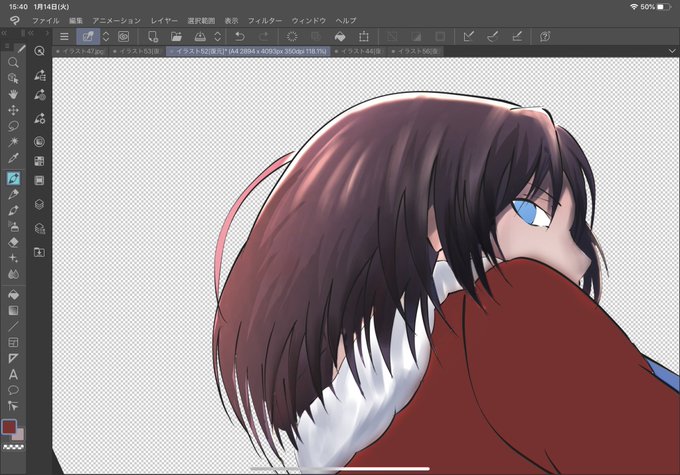The height and width of the screenshot is (475, 680).
Task: Open the ファイル menu
Action: click(x=46, y=20)
